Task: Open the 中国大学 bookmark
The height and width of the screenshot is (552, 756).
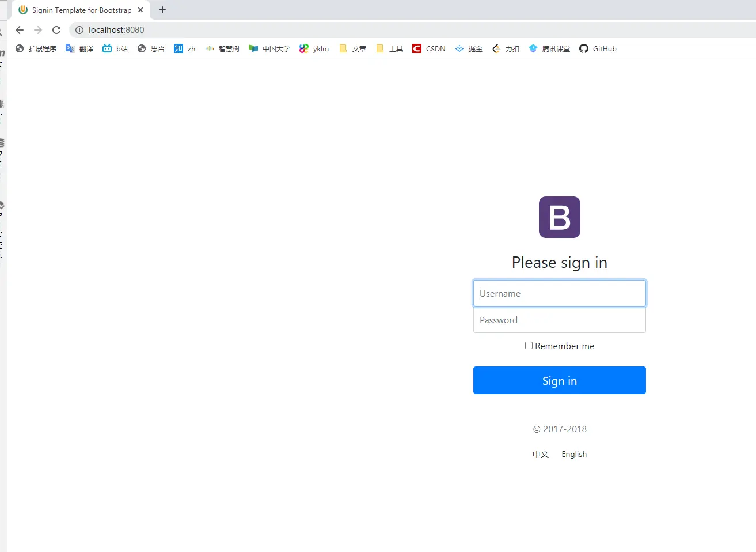Action: point(269,48)
